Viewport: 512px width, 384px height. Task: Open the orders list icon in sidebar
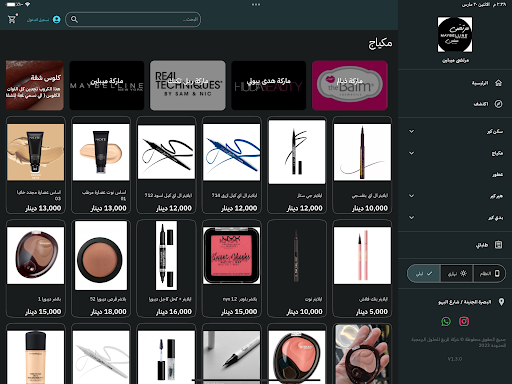[498, 245]
